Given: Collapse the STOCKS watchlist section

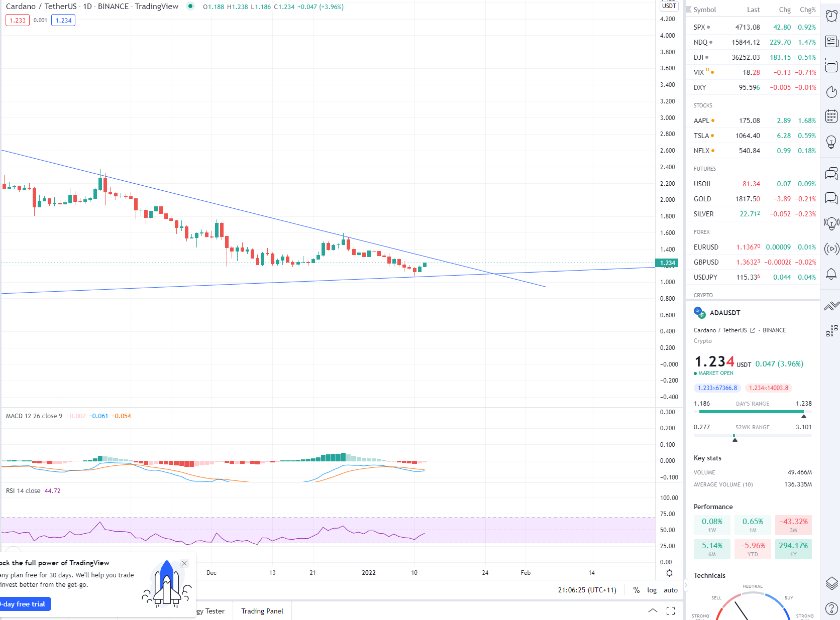Looking at the screenshot, I should 703,105.
